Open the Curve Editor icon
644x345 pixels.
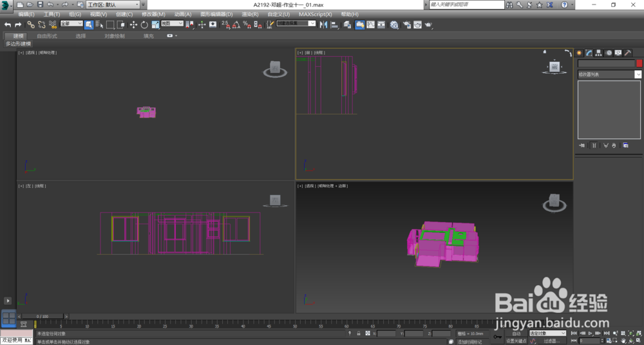tap(370, 24)
